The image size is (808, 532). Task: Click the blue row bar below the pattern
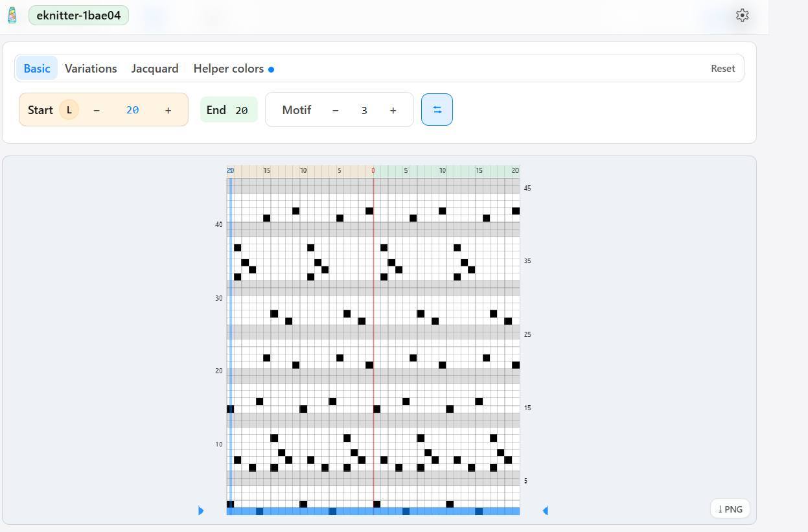point(373,511)
